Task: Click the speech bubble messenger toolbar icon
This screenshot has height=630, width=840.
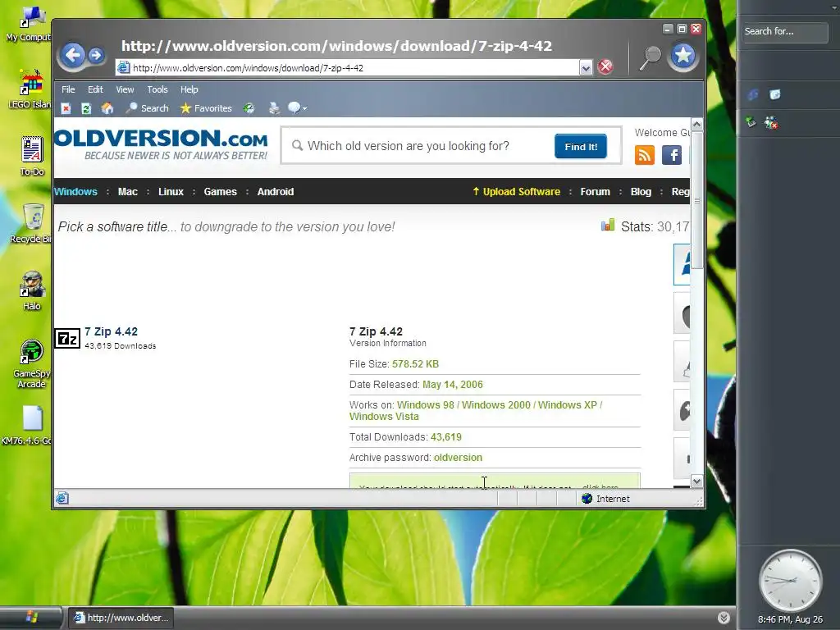Action: 294,108
